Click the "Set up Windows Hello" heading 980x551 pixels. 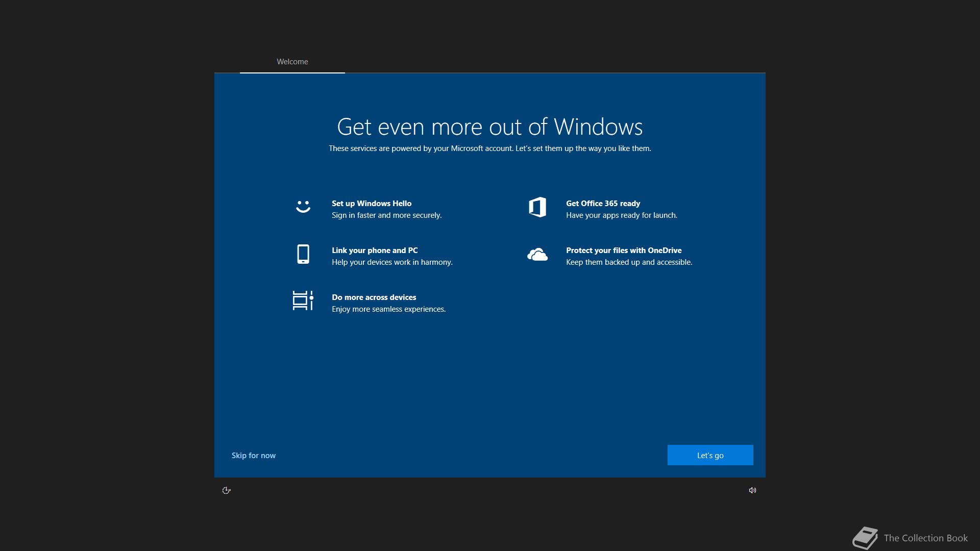click(372, 204)
